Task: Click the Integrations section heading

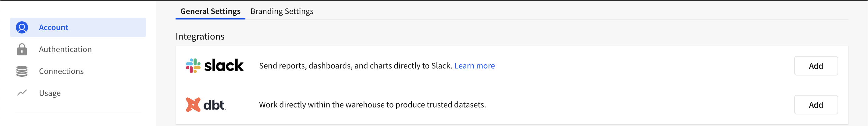Action: [200, 37]
